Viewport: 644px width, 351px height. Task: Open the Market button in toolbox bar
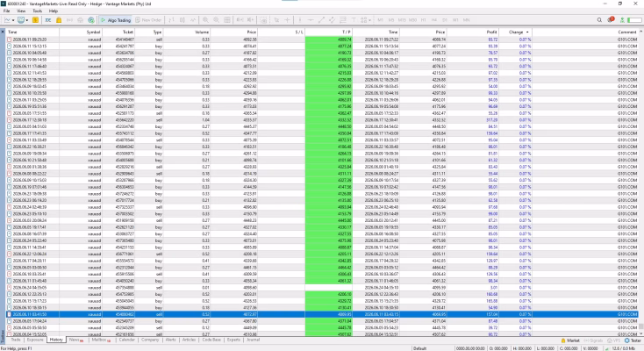570,340
